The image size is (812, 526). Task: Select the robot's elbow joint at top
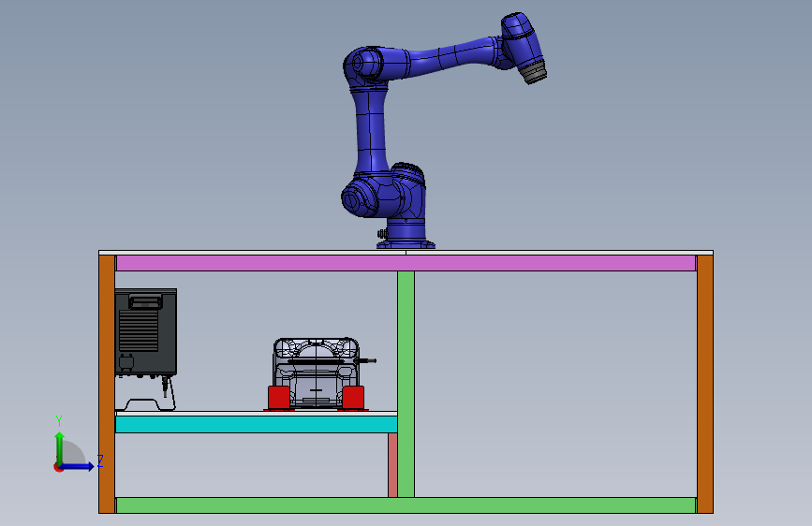(364, 66)
